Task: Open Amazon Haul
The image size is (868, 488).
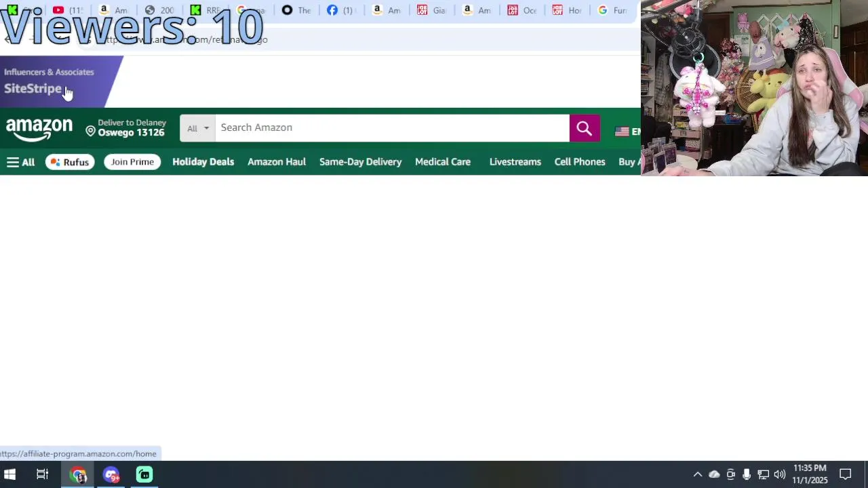Action: click(277, 162)
